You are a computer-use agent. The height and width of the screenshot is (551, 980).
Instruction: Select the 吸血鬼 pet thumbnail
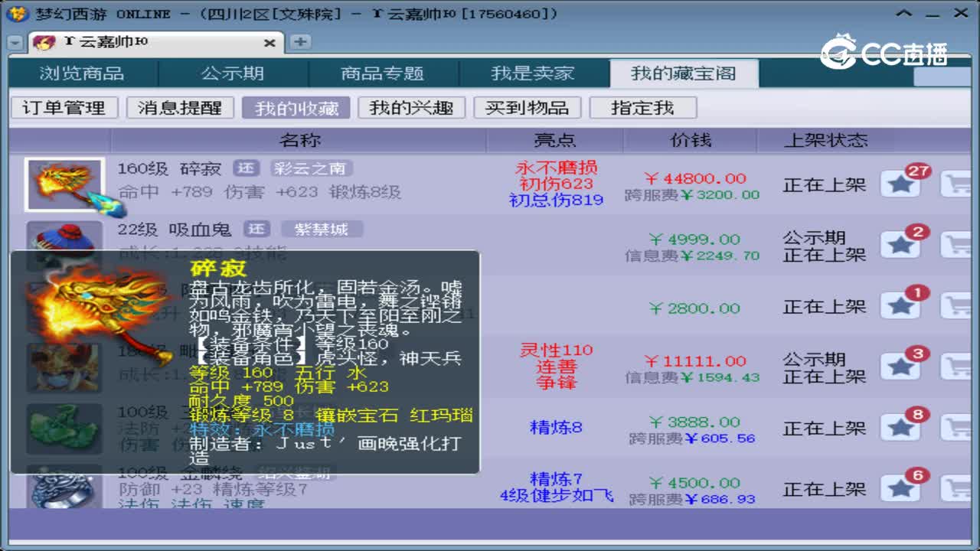[x=64, y=237]
